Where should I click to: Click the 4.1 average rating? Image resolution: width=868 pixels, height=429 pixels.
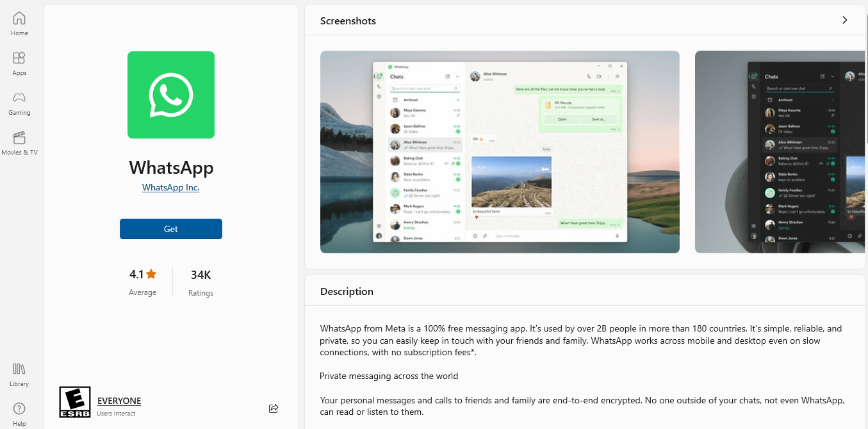click(x=138, y=273)
